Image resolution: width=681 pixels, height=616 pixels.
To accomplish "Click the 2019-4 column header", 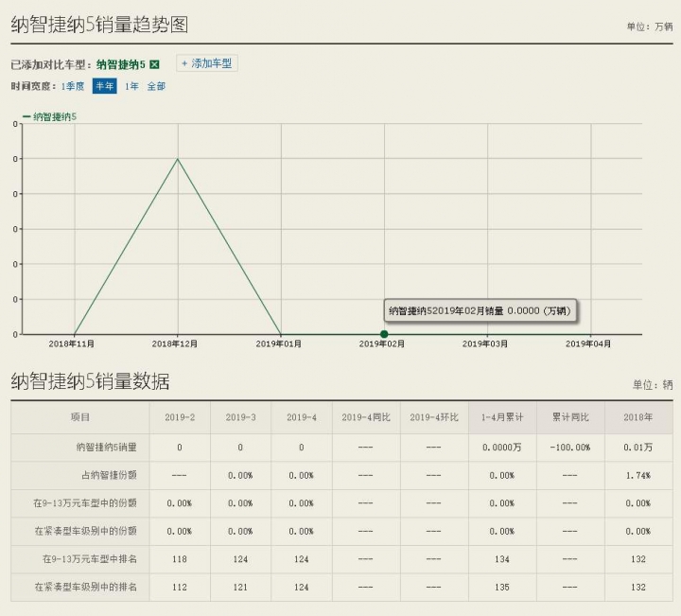I will [302, 417].
